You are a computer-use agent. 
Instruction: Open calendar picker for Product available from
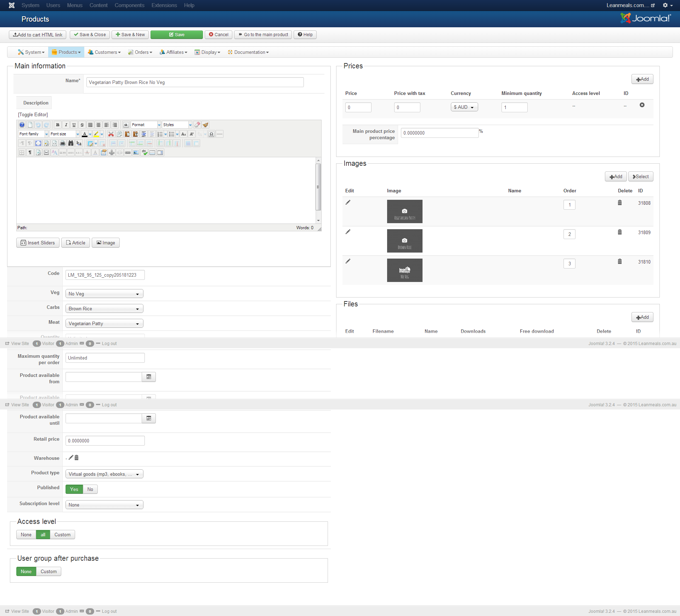point(149,377)
